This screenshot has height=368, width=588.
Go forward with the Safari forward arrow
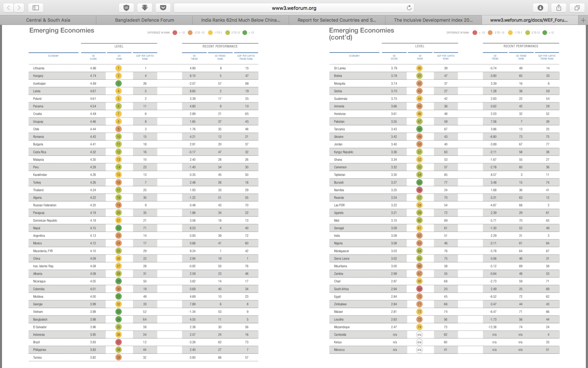pos(19,8)
